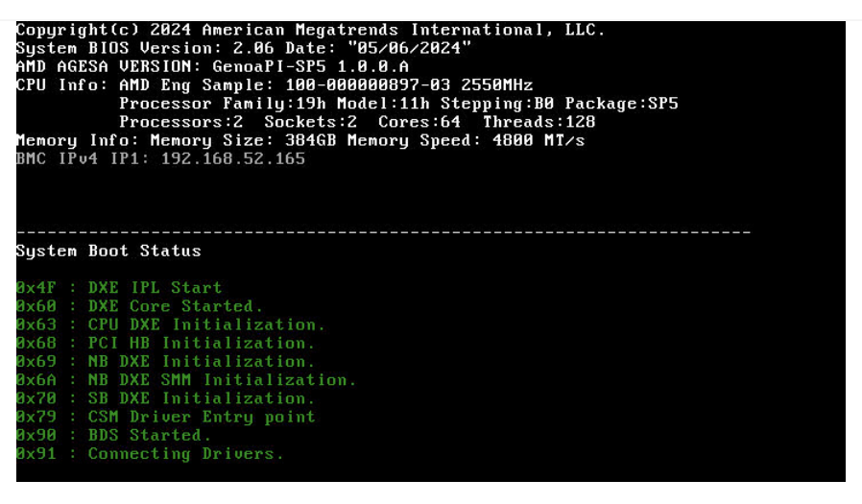
Task: Select the Memory Size 384GB line
Action: tap(300, 140)
